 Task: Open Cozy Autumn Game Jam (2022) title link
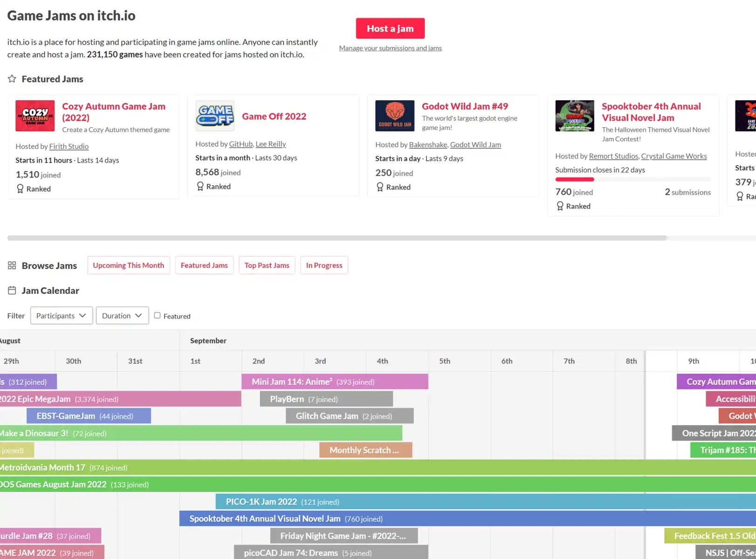click(114, 112)
